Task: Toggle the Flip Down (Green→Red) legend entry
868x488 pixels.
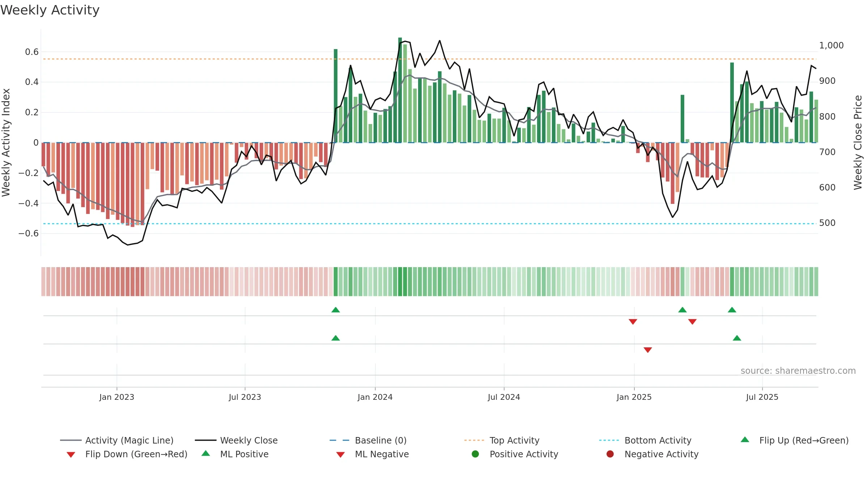Action: pyautogui.click(x=127, y=454)
